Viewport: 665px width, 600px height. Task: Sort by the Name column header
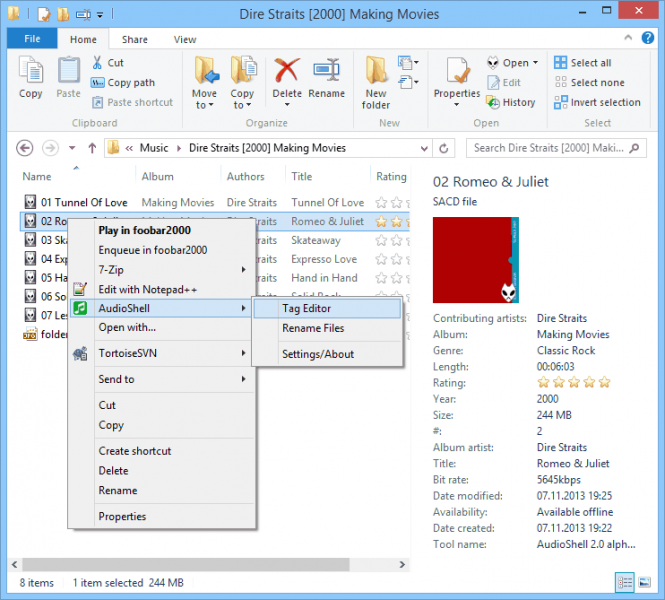pos(37,176)
